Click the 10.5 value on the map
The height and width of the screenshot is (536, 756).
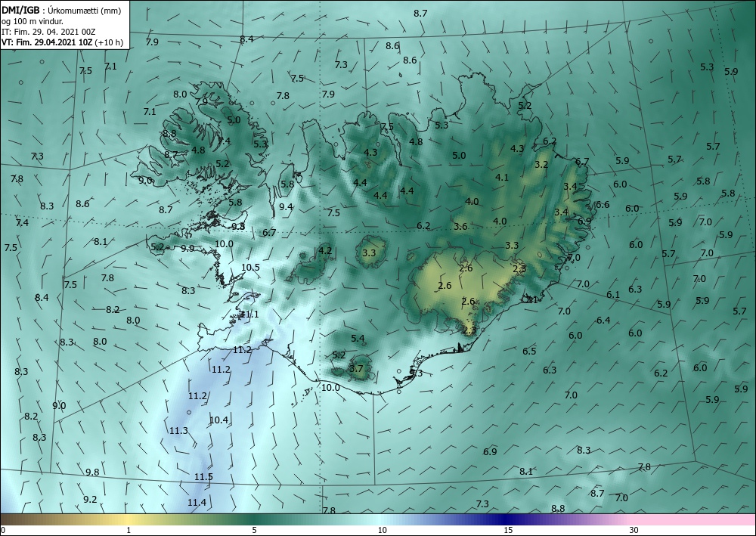[x=250, y=267]
